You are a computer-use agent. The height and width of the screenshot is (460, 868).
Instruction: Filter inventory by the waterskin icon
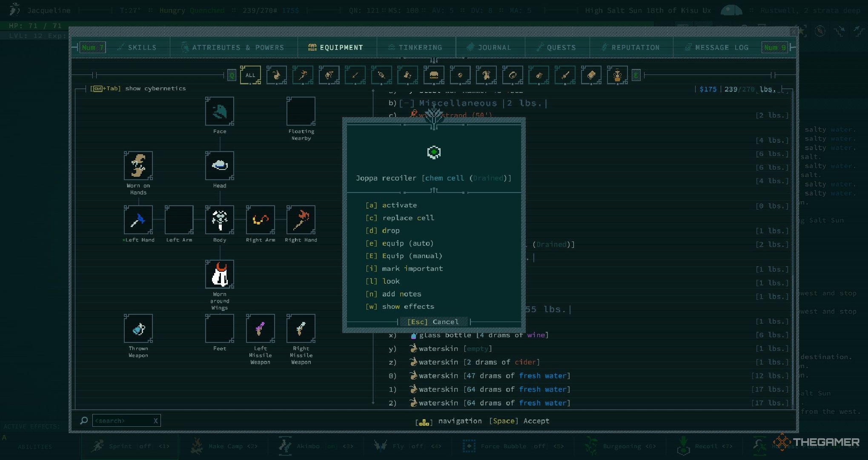coord(277,75)
